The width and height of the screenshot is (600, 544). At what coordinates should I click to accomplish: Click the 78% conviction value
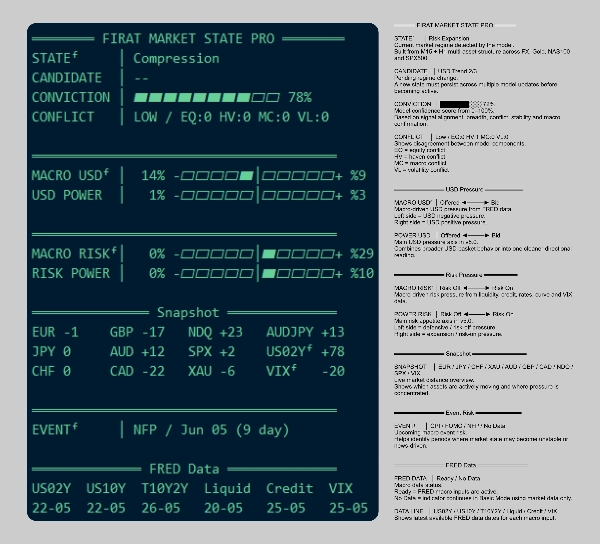(x=300, y=97)
